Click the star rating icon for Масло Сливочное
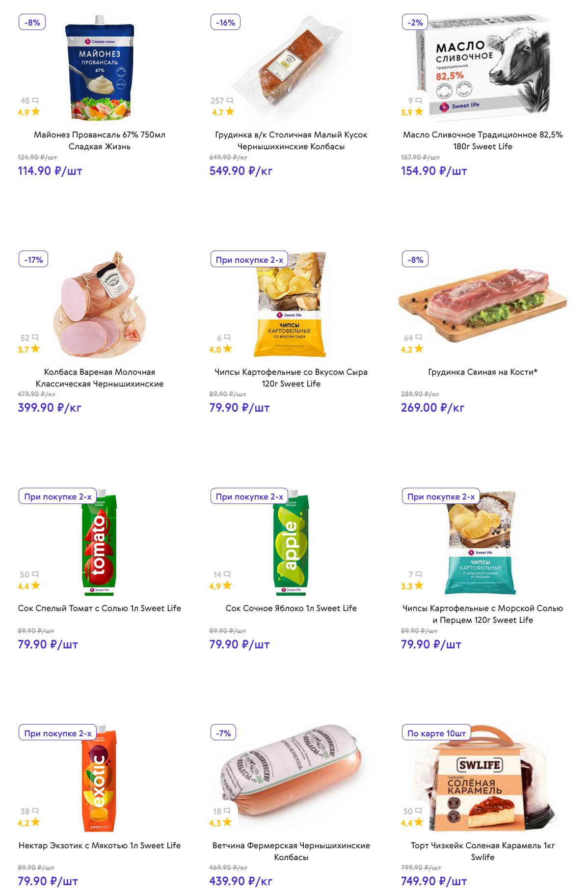 419,112
